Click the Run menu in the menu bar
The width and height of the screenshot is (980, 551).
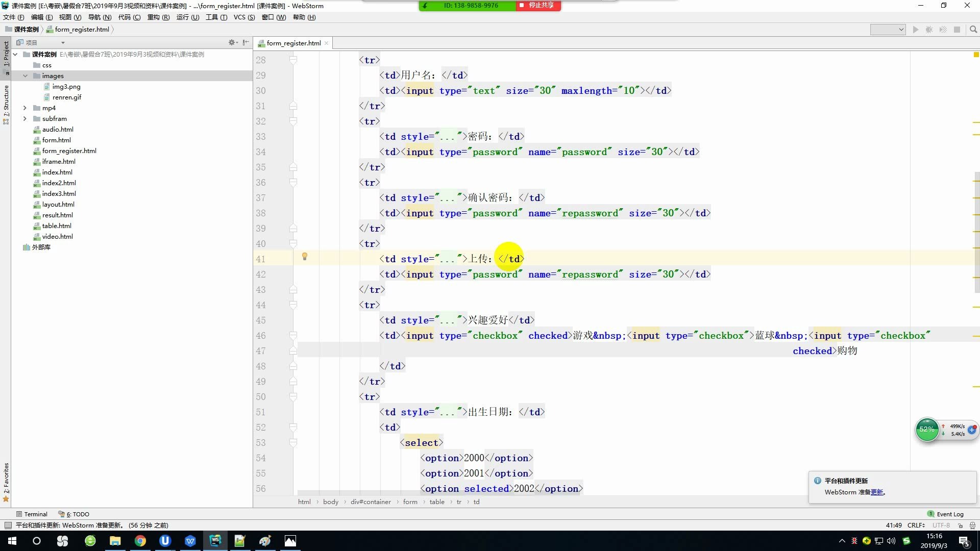point(182,17)
